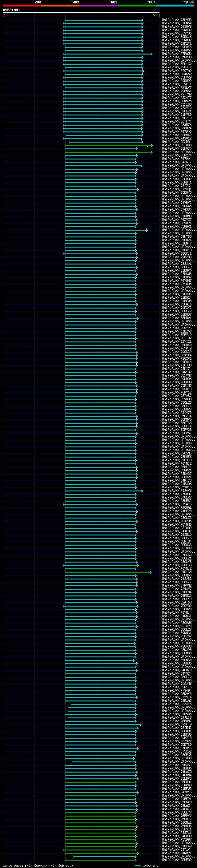Select hit label UniRef100_B6TFY4
Image resolution: width=197 pixels, height=868 pixels.
pyautogui.click(x=177, y=122)
